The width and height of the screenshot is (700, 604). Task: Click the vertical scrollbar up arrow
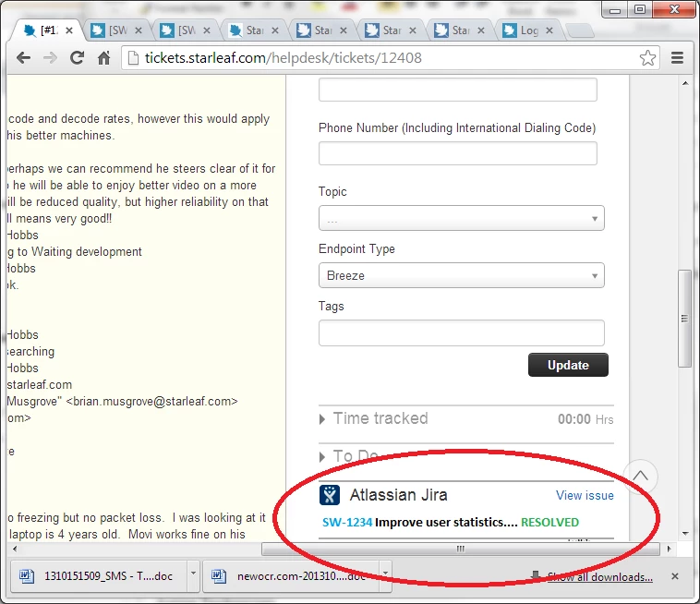point(685,83)
